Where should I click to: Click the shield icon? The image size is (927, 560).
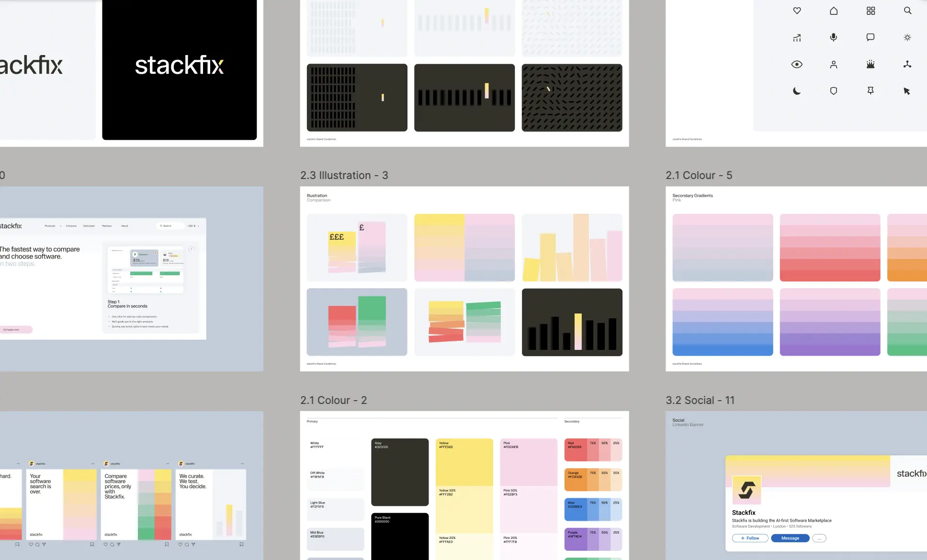pos(834,91)
